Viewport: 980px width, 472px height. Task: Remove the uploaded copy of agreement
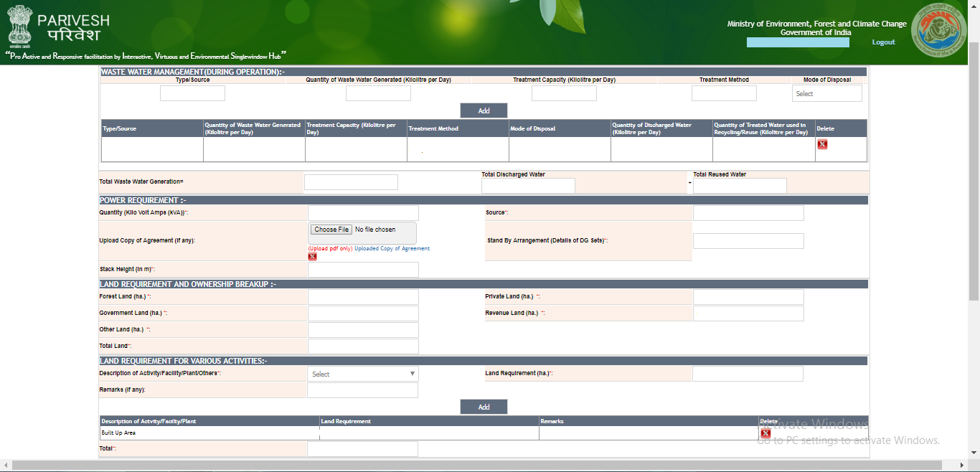pyautogui.click(x=312, y=256)
